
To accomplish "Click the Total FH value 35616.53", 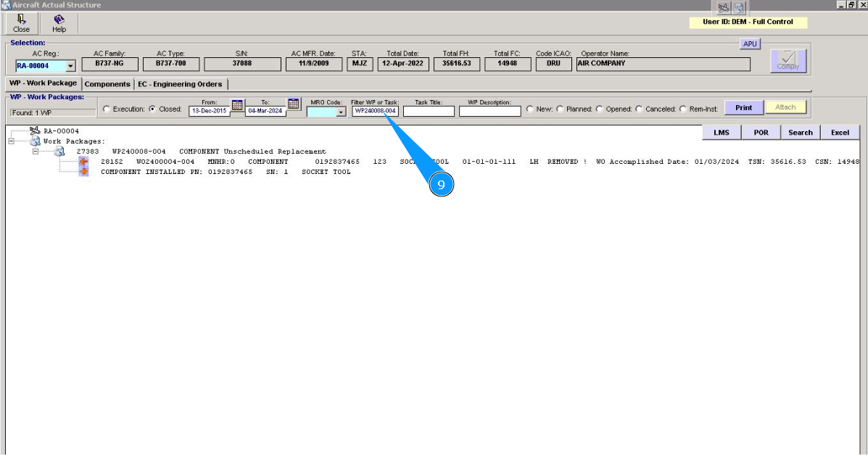I will click(457, 65).
